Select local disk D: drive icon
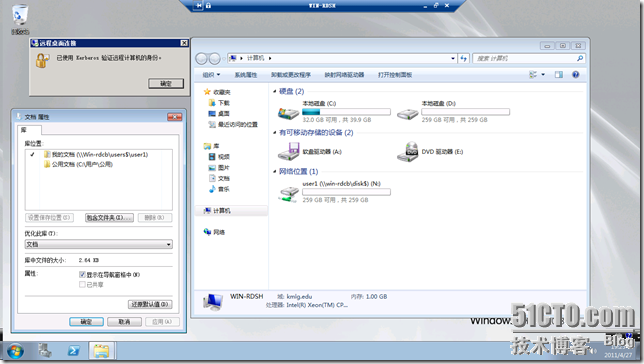The width and height of the screenshot is (644, 364). (407, 113)
